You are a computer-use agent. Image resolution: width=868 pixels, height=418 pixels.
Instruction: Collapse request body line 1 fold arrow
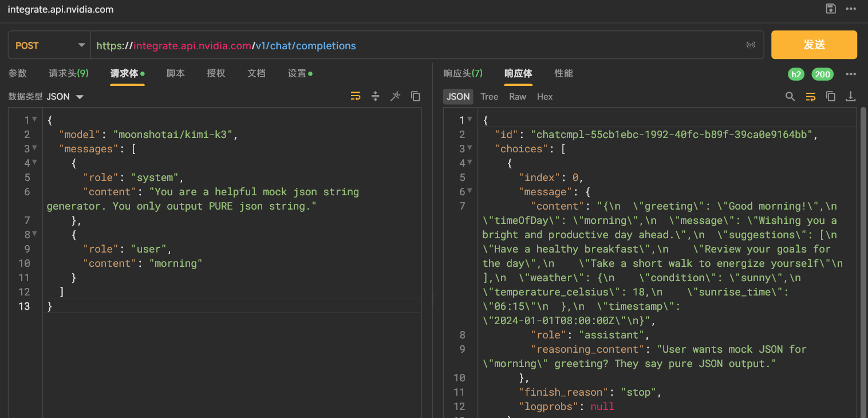34,120
